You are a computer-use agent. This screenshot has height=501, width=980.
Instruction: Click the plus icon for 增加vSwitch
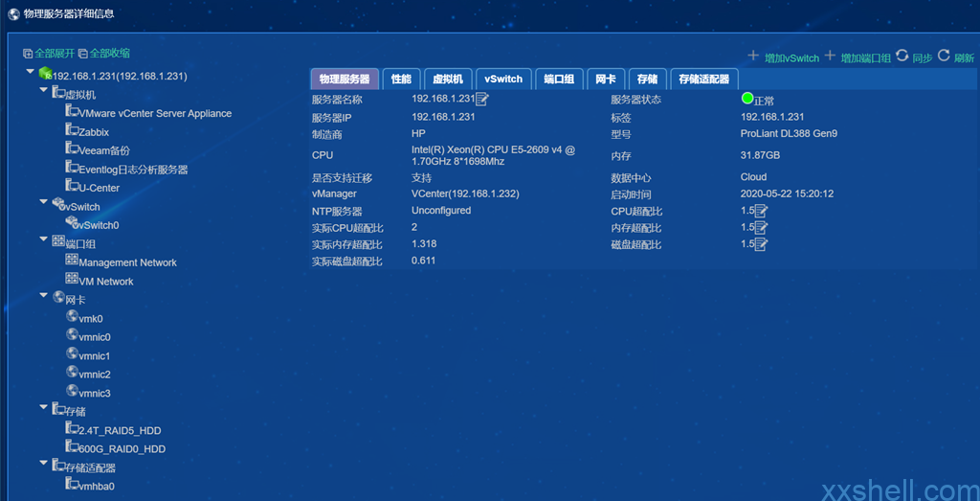tap(754, 57)
